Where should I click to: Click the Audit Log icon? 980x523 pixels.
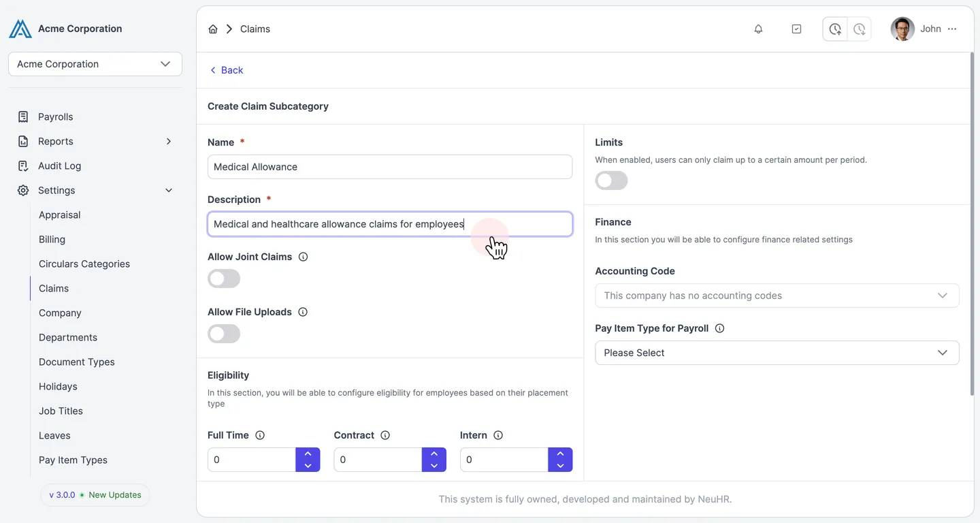[x=23, y=165]
